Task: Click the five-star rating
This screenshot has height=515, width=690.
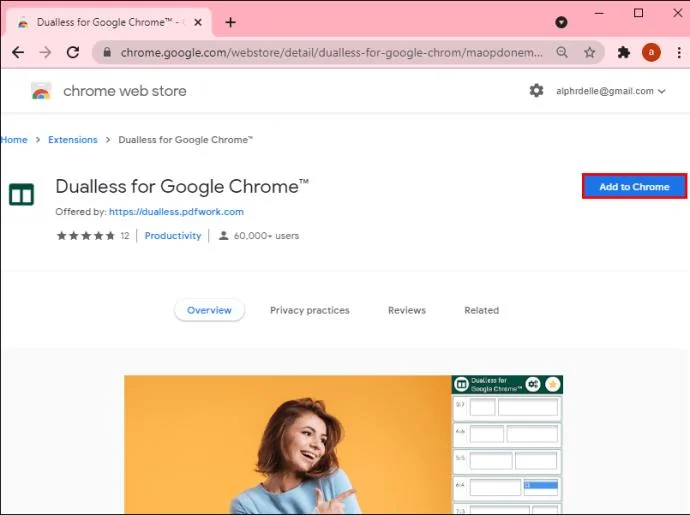Action: point(86,236)
